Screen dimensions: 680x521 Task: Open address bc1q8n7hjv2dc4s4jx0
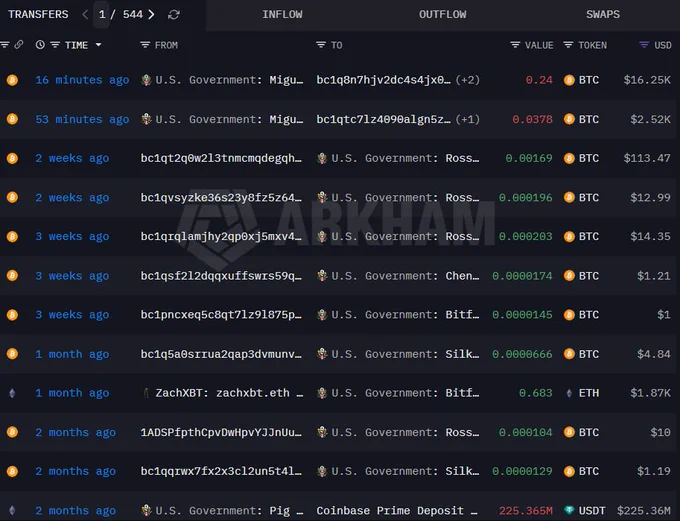(383, 80)
